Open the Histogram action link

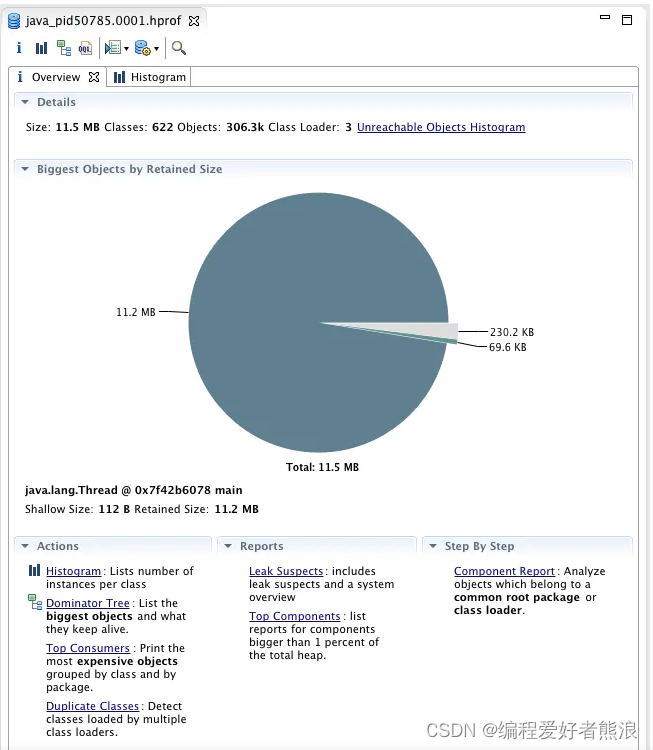[x=73, y=571]
